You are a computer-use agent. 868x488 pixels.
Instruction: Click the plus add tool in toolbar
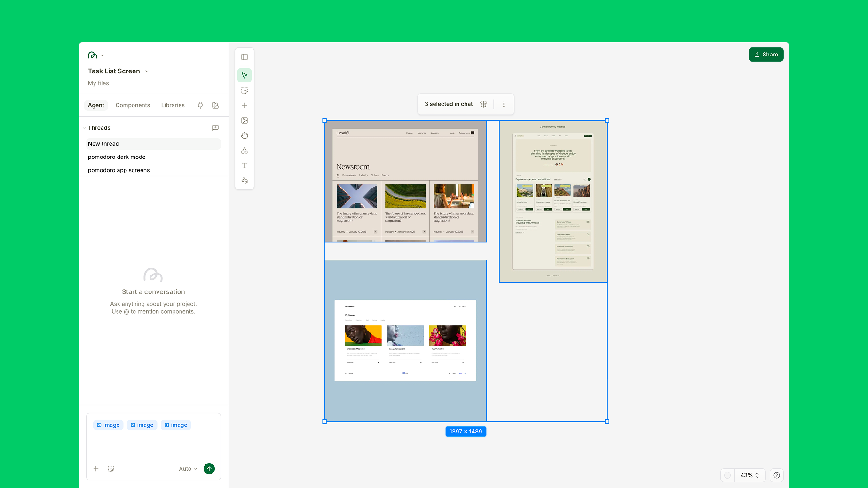click(x=245, y=105)
